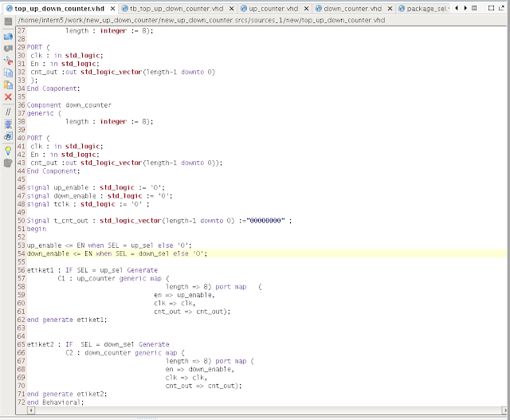Click 'en => down_enable,' on line 68
The width and height of the screenshot is (510, 420).
200,369
